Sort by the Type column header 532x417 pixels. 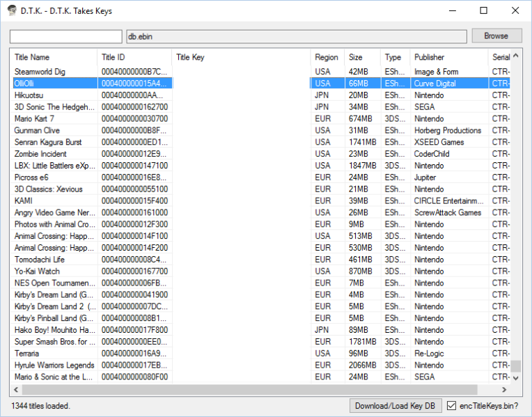(x=396, y=57)
